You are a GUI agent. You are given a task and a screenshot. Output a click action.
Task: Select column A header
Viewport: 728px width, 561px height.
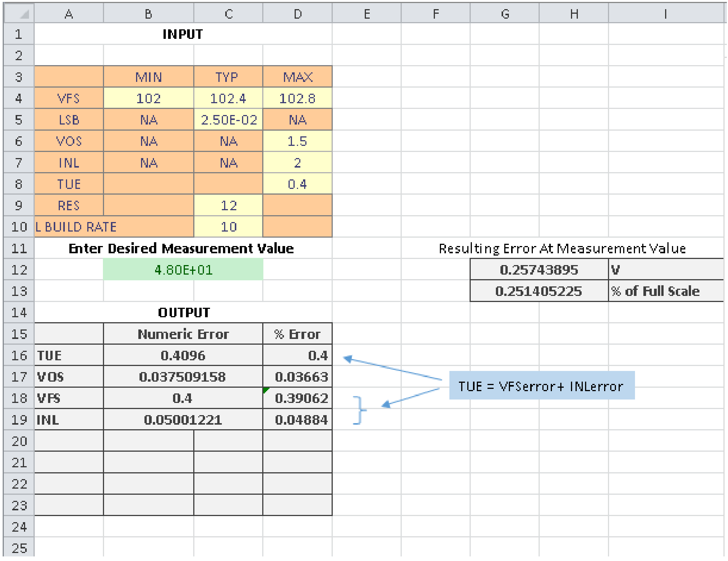(x=69, y=14)
